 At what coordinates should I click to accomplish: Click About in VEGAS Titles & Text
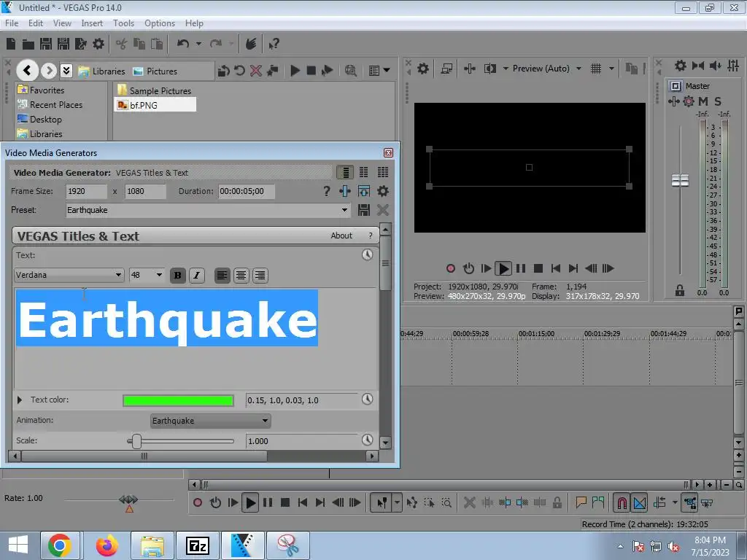(x=341, y=236)
